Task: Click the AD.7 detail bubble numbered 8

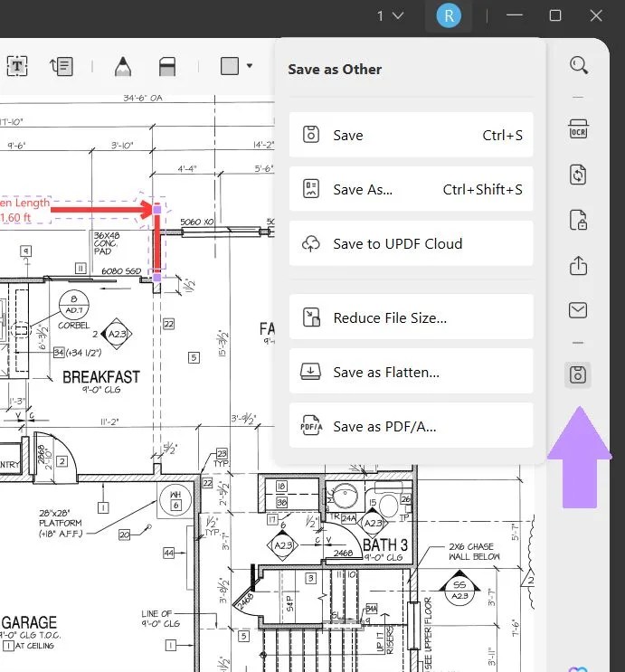Action: pyautogui.click(x=74, y=305)
